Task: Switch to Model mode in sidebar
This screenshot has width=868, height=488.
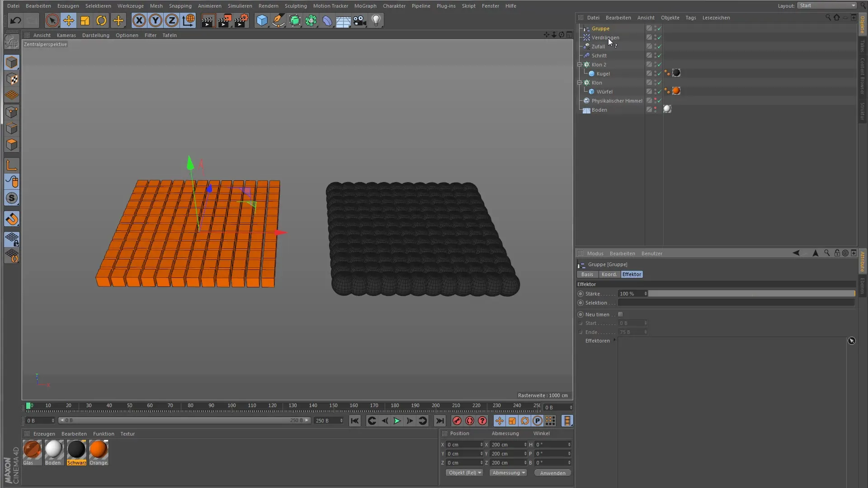Action: click(12, 62)
